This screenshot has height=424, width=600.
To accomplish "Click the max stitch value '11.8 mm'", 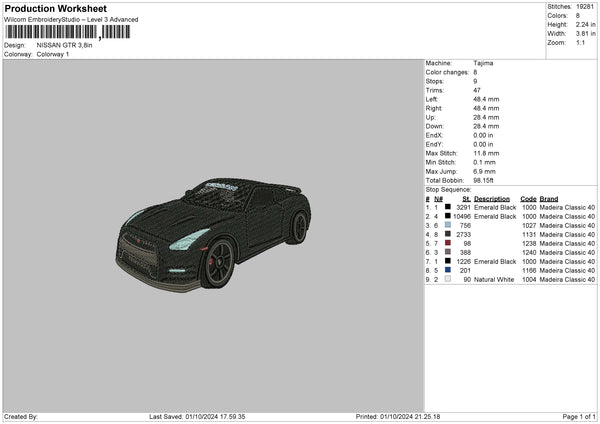I will coord(486,153).
